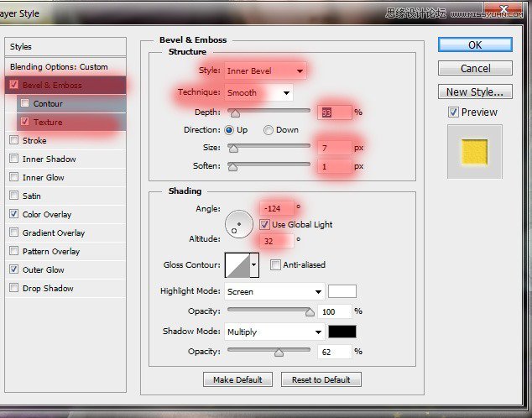Viewport: 532px width, 418px height.
Task: Open the Highlight Mode dropdown showing Screen
Action: pyautogui.click(x=274, y=291)
